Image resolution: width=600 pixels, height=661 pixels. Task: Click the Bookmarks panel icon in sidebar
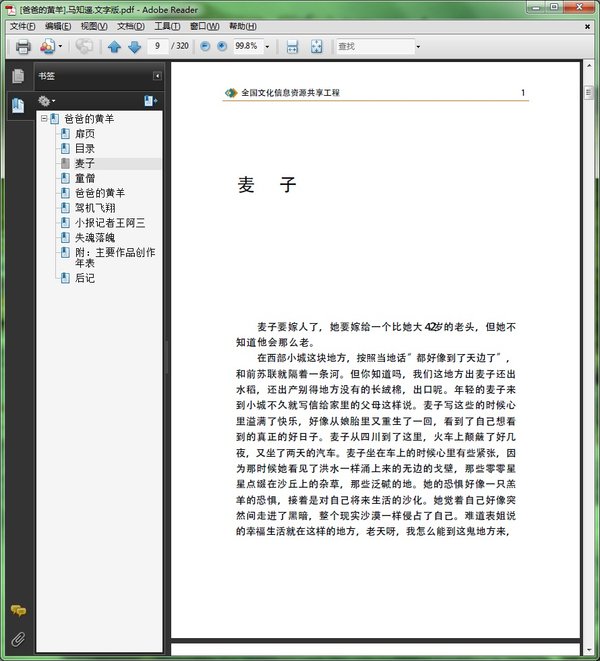coord(18,105)
